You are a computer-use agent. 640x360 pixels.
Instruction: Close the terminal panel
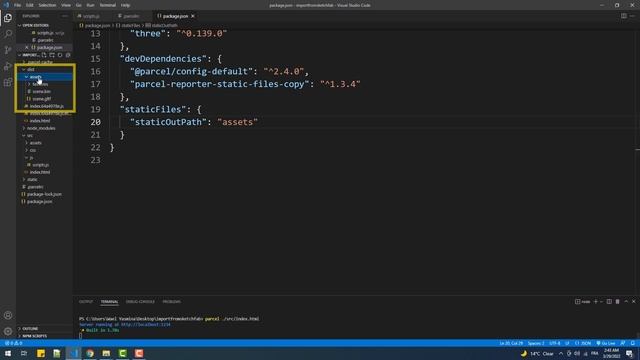pyautogui.click(x=633, y=302)
